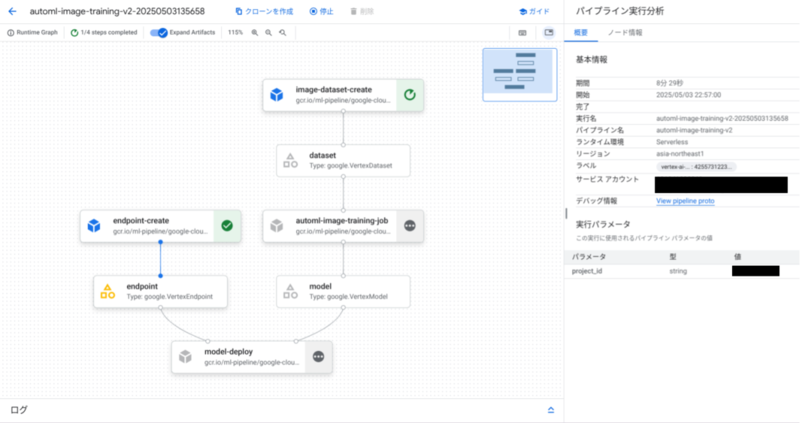Click the 115% zoom level value

pos(235,33)
